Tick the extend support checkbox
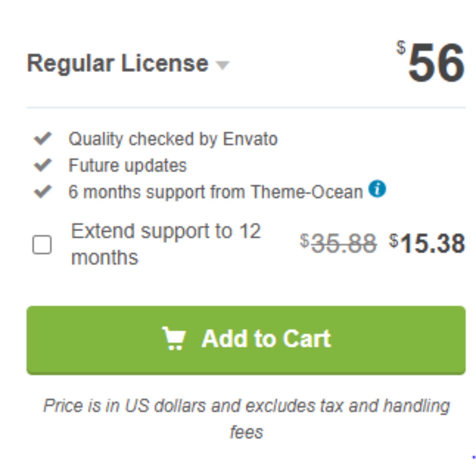Image resolution: width=476 pixels, height=476 pixels. [x=42, y=244]
